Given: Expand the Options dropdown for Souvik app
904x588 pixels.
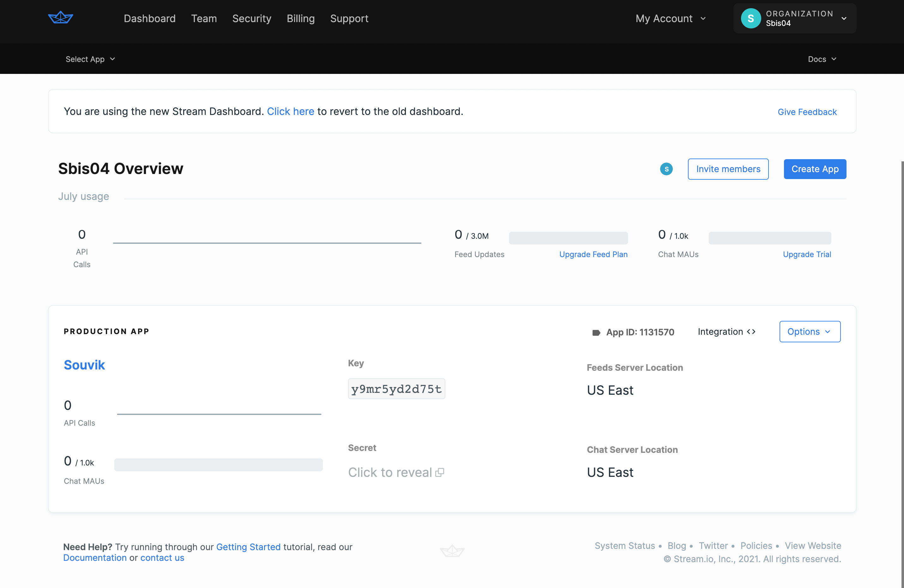Looking at the screenshot, I should point(809,331).
